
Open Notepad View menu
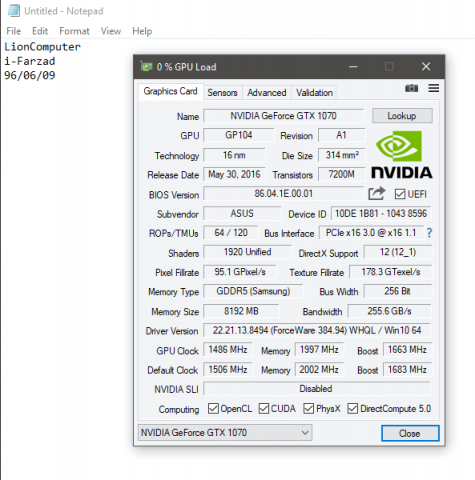click(x=111, y=31)
